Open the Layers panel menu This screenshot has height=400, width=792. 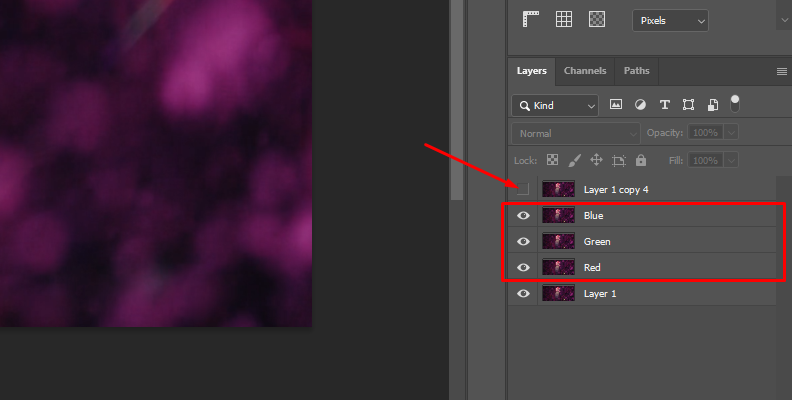pyautogui.click(x=781, y=72)
